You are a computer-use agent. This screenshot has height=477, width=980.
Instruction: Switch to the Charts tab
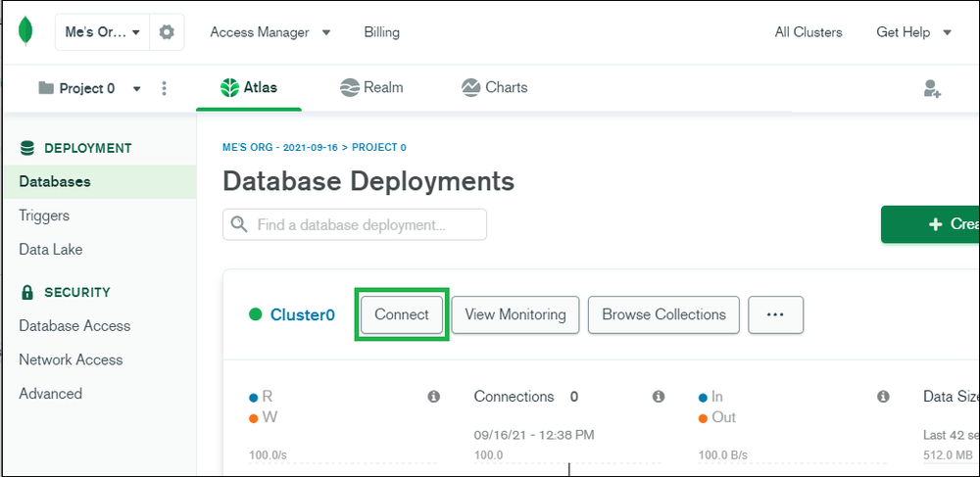coord(494,87)
